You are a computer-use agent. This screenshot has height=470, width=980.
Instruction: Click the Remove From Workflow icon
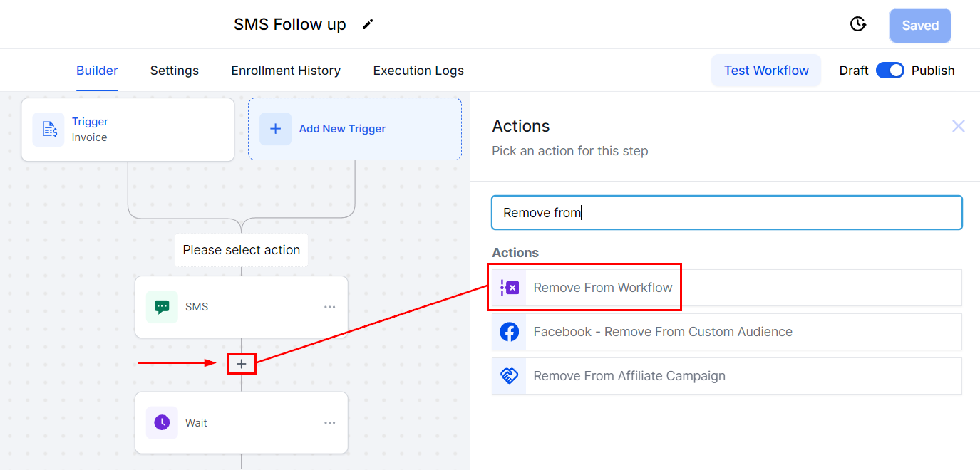point(509,288)
